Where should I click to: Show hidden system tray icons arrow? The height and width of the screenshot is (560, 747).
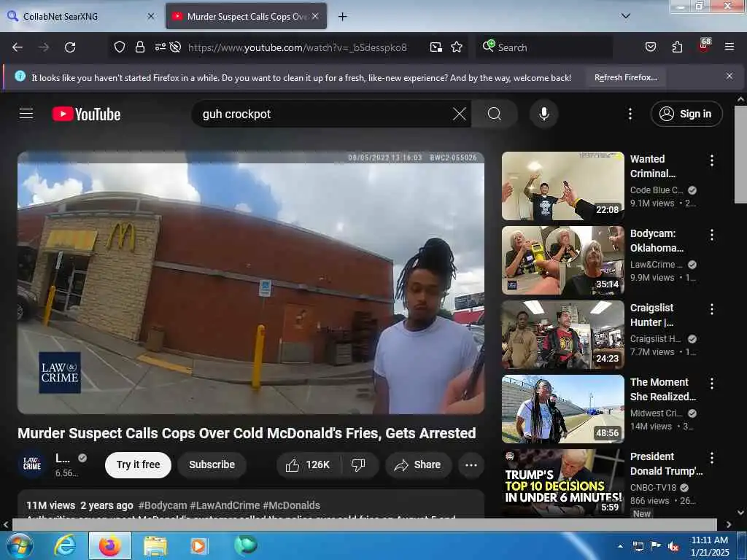[620, 546]
